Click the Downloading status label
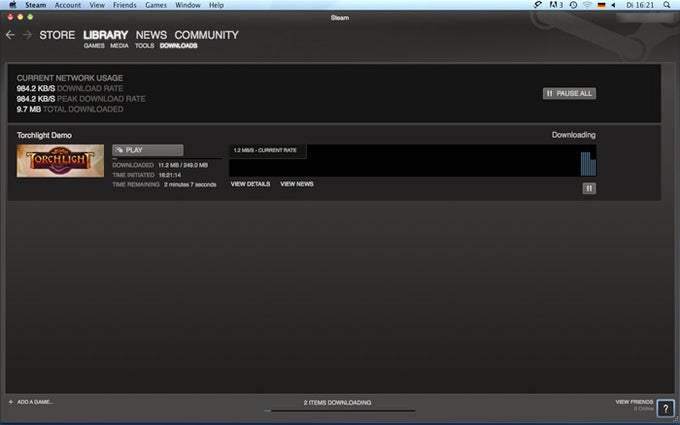Viewport: 680px width, 425px height. click(573, 135)
